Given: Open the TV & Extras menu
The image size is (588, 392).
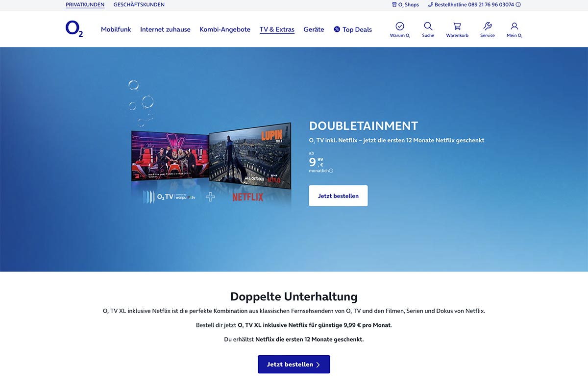Looking at the screenshot, I should click(277, 29).
